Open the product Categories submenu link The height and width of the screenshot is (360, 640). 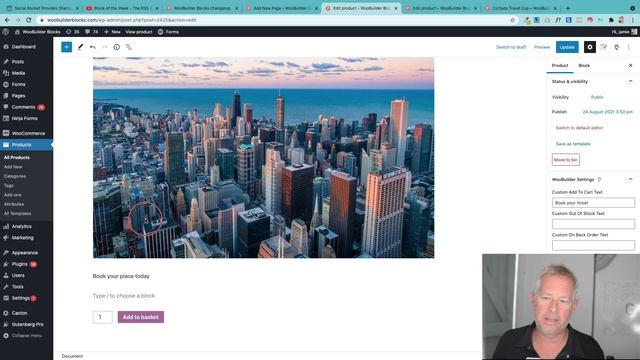coord(15,176)
